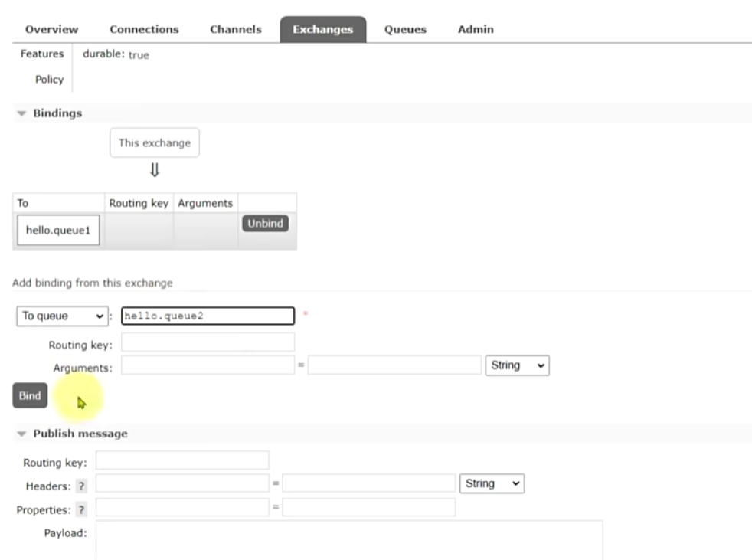The width and height of the screenshot is (752, 560).
Task: Click the 'Routing key' column header
Action: coord(139,203)
